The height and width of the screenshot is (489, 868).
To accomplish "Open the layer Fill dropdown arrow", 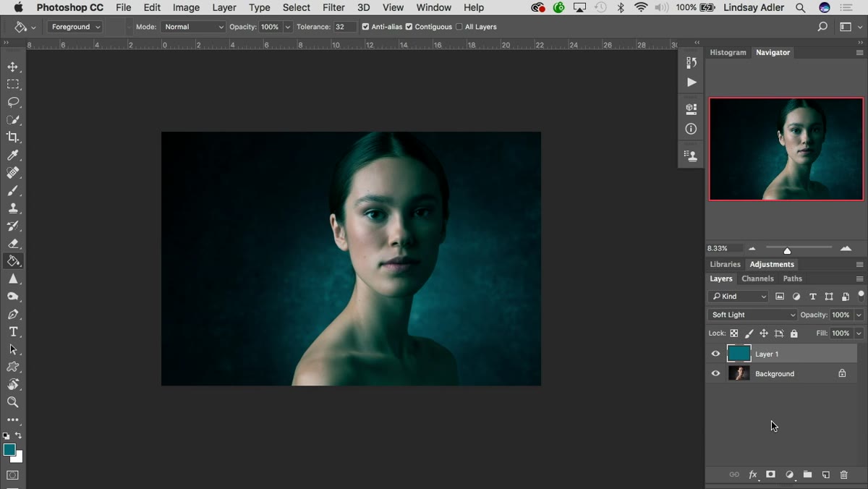I will point(859,333).
